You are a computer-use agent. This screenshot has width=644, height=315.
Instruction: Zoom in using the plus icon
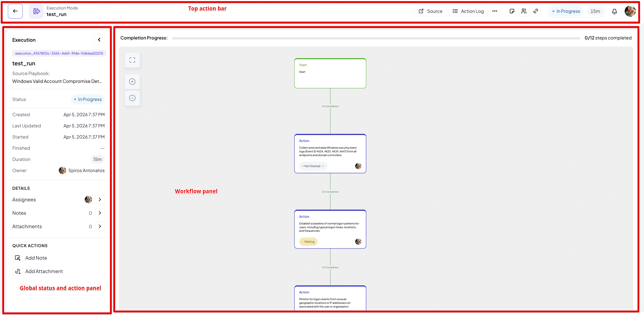point(132,81)
